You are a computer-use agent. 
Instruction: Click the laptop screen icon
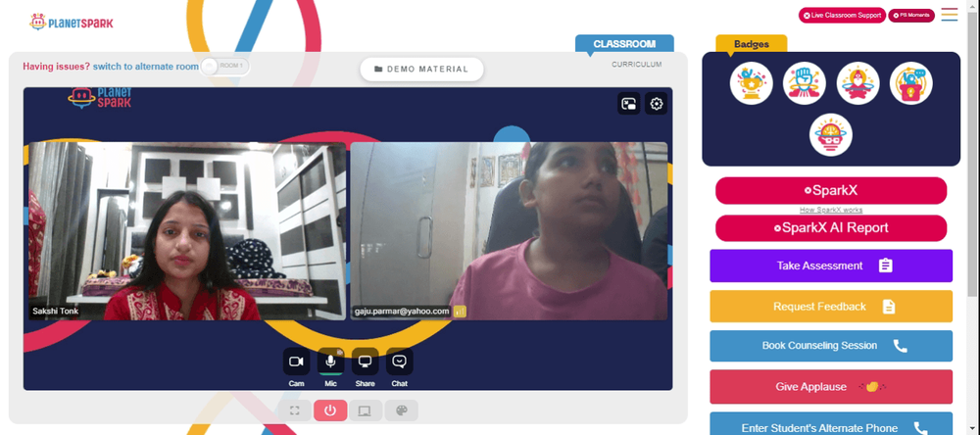point(365,411)
